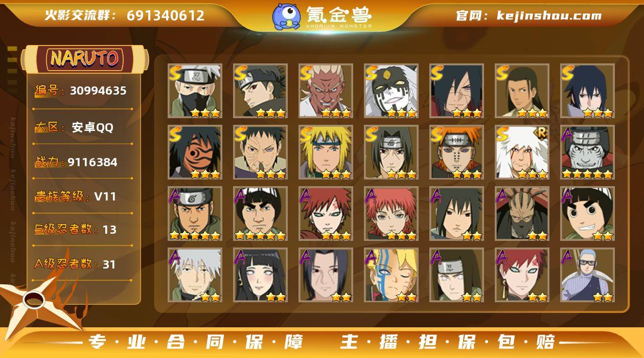This screenshot has height=358, width=644.
Task: Click the Rock Lee grinning bowl-cut portrait
Action: click(587, 214)
